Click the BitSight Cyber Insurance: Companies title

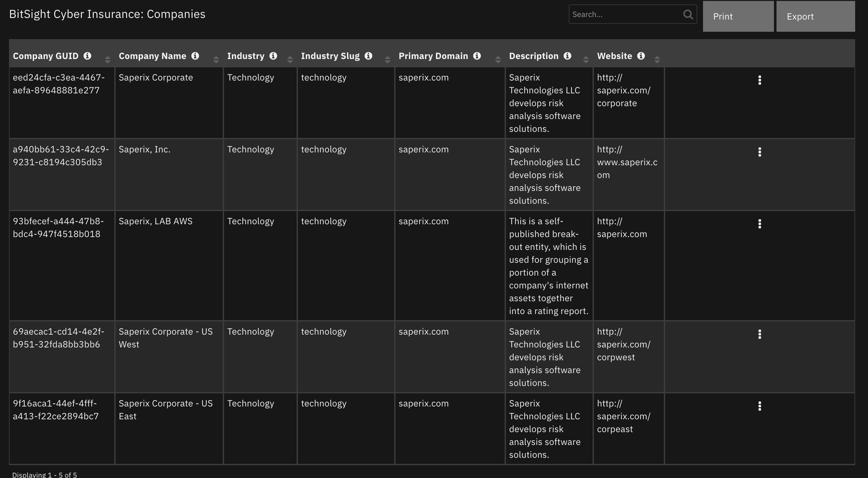107,14
